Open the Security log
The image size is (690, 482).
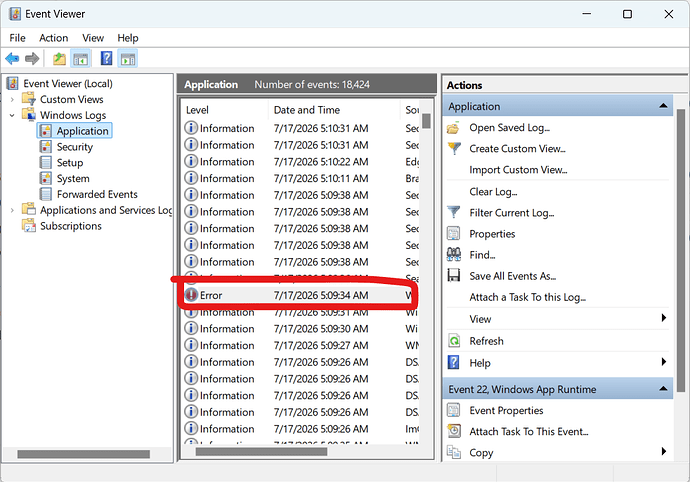75,147
